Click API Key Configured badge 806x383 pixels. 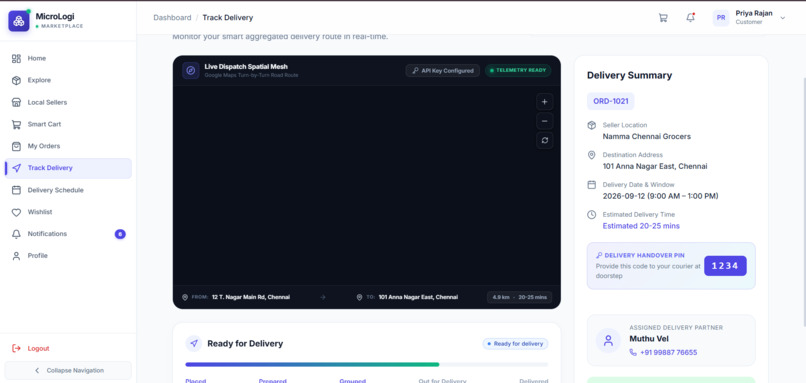coord(443,70)
